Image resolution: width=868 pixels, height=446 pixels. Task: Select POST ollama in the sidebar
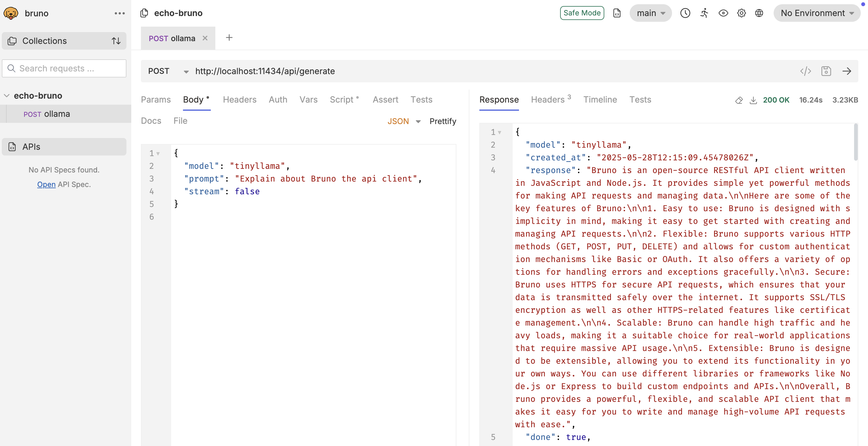tap(66, 114)
